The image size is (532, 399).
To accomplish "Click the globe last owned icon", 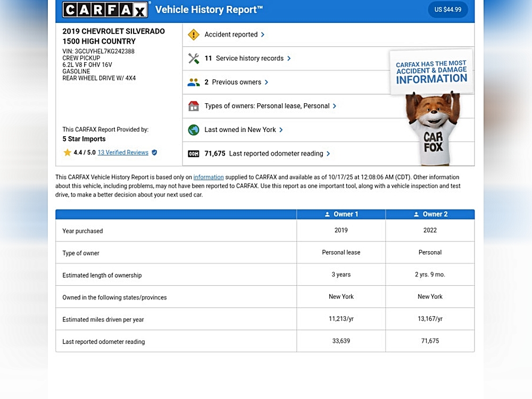I will pos(194,130).
